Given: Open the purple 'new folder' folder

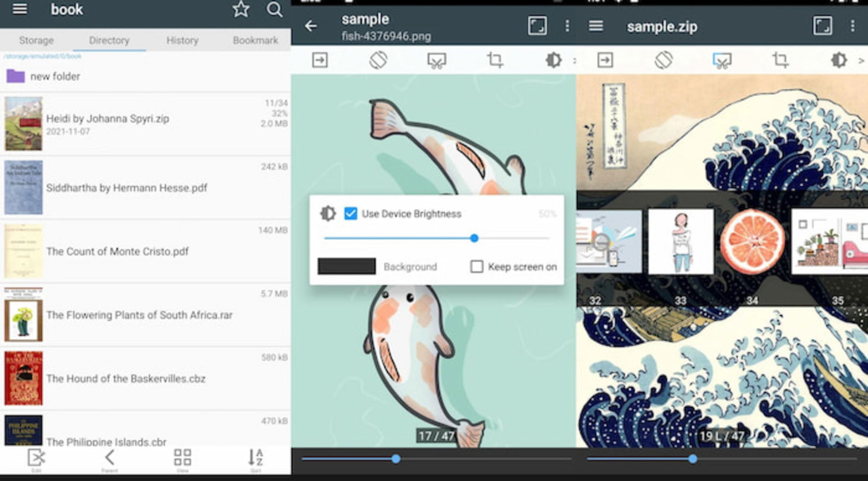Looking at the screenshot, I should click(x=146, y=76).
